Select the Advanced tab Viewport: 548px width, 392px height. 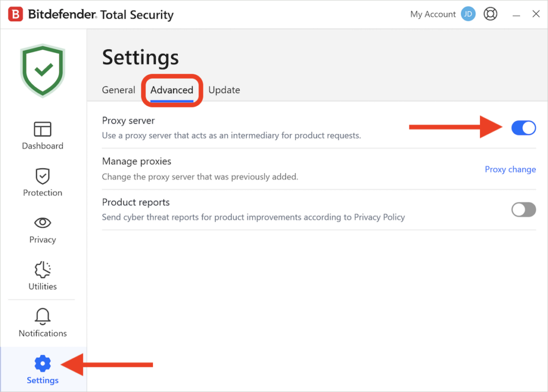172,90
